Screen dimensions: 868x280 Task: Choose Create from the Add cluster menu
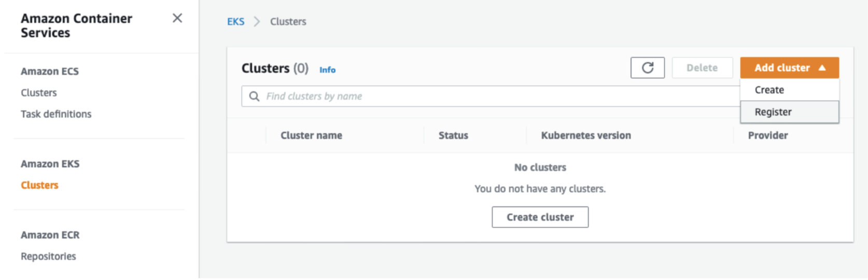(x=789, y=90)
